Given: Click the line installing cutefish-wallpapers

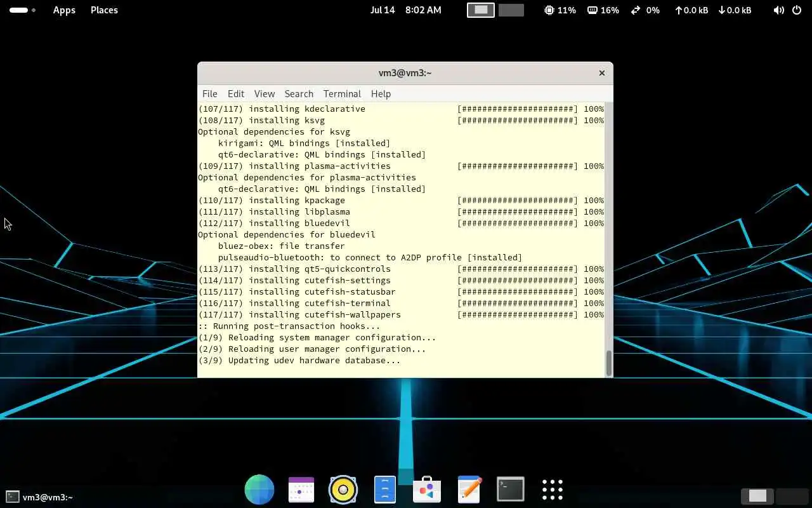Looking at the screenshot, I should (401, 314).
